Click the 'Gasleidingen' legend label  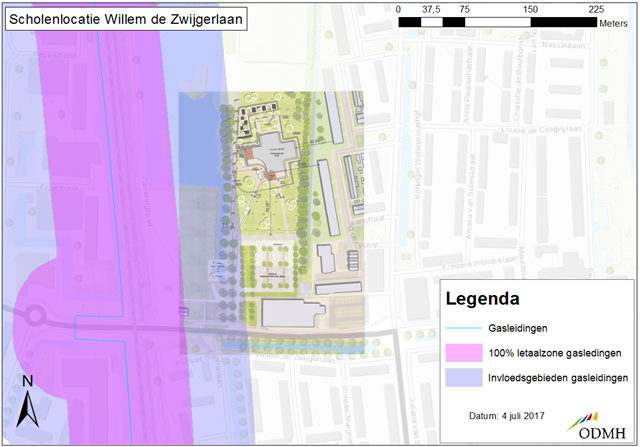pyautogui.click(x=518, y=328)
